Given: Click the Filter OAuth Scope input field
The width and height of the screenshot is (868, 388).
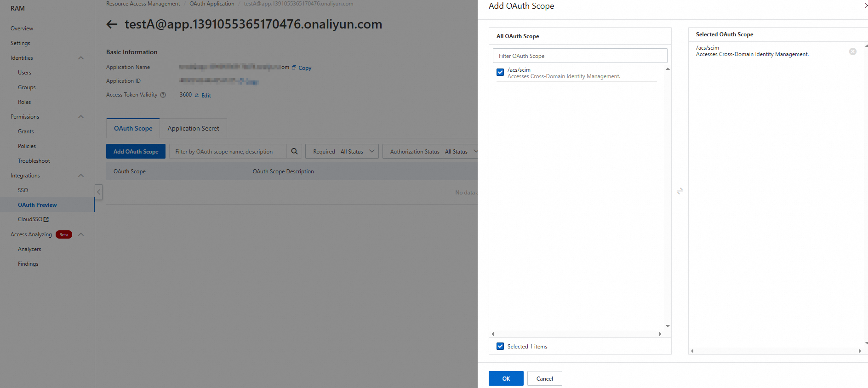Looking at the screenshot, I should 580,56.
